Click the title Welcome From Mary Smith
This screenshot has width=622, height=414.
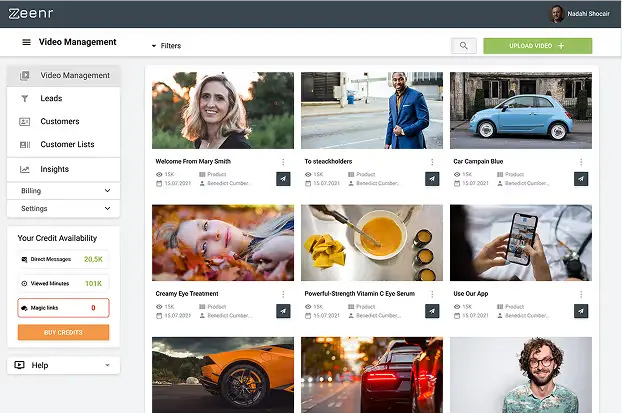193,161
